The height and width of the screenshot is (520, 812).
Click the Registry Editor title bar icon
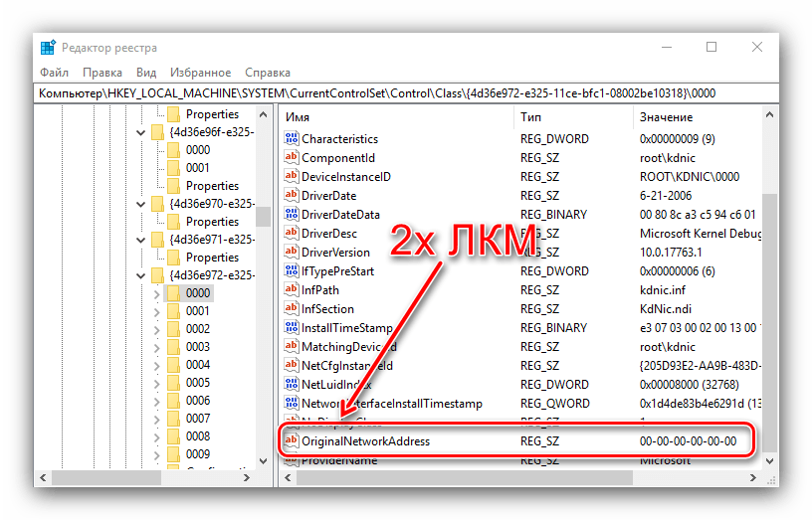[48, 47]
